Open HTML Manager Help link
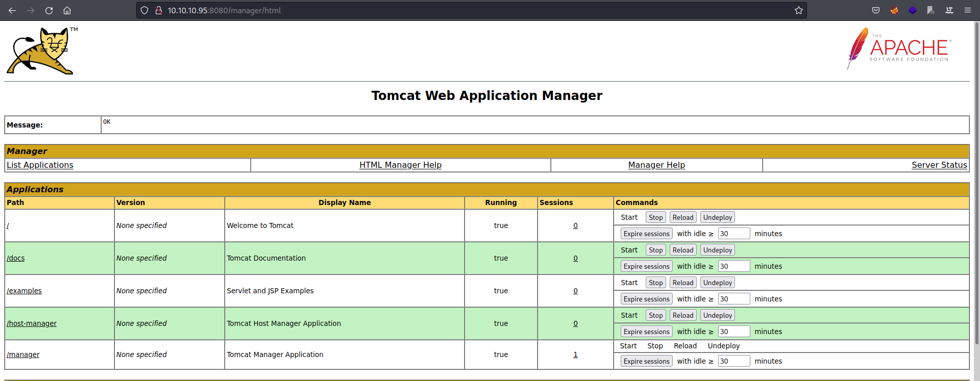This screenshot has width=980, height=381. click(400, 165)
